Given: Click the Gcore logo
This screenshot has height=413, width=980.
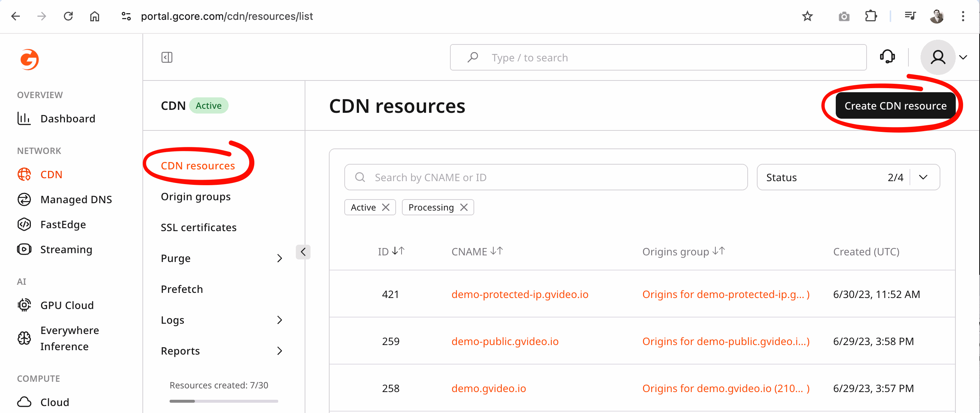Looking at the screenshot, I should (29, 60).
